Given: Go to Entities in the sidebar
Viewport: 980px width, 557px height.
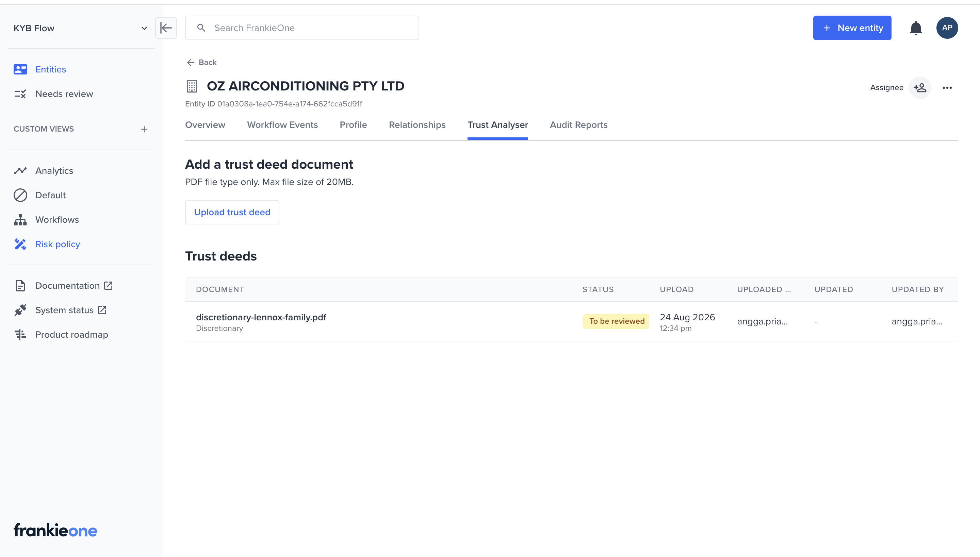Looking at the screenshot, I should 50,69.
